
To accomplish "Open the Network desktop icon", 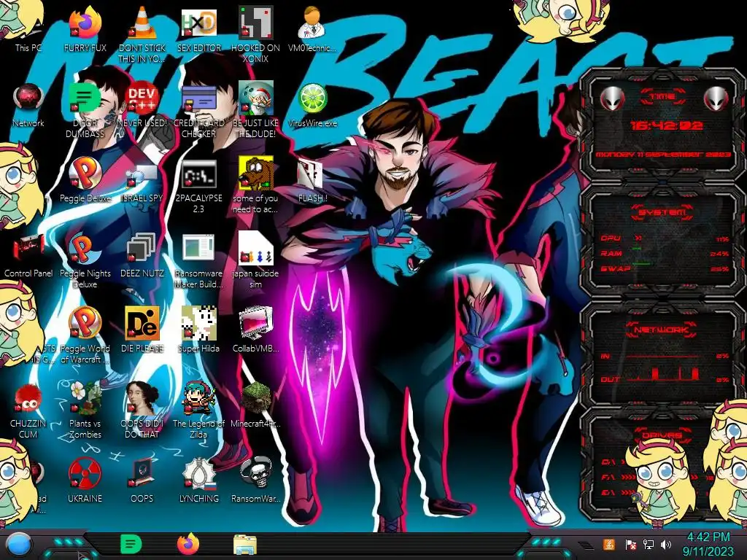I will (x=28, y=105).
